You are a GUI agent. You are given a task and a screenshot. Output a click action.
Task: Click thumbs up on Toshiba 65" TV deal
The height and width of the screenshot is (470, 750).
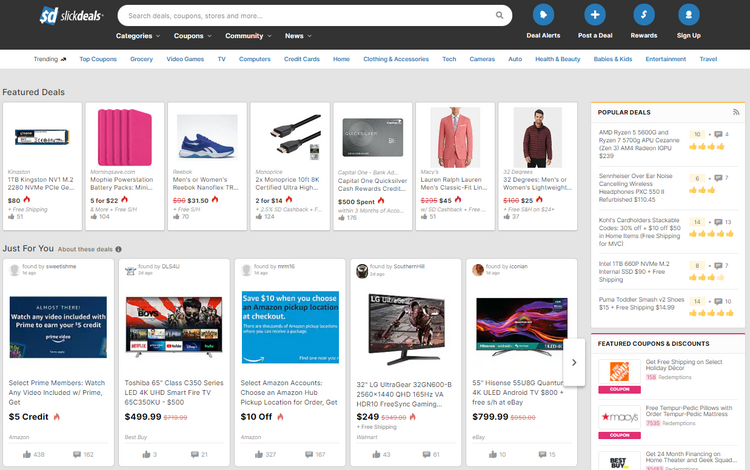146,454
